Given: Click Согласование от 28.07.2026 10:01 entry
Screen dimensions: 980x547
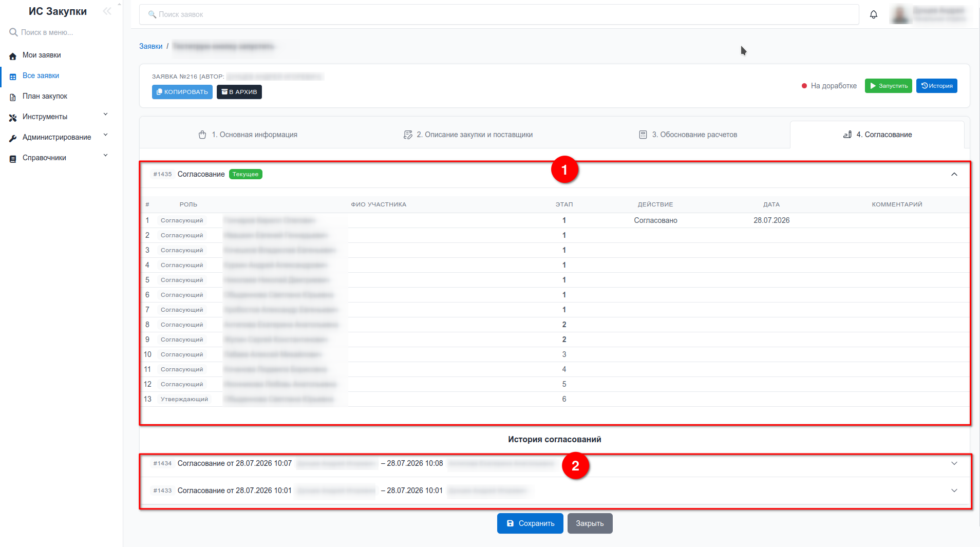Looking at the screenshot, I should pyautogui.click(x=235, y=491).
